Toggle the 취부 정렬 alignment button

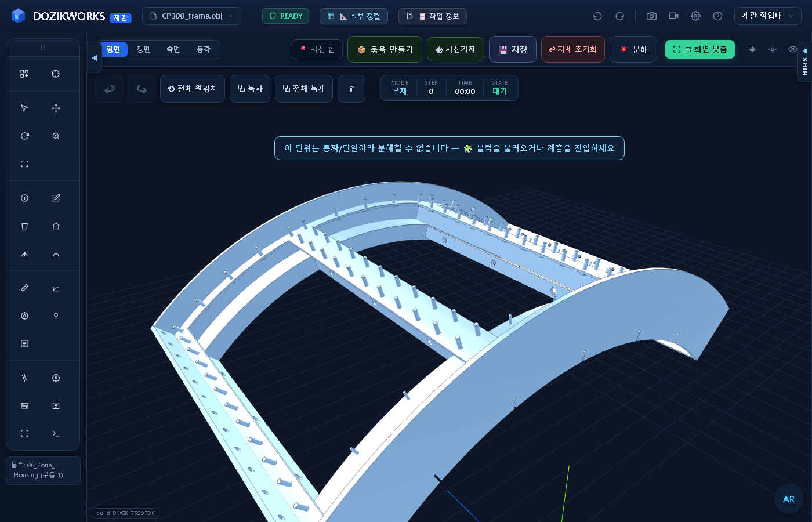354,16
